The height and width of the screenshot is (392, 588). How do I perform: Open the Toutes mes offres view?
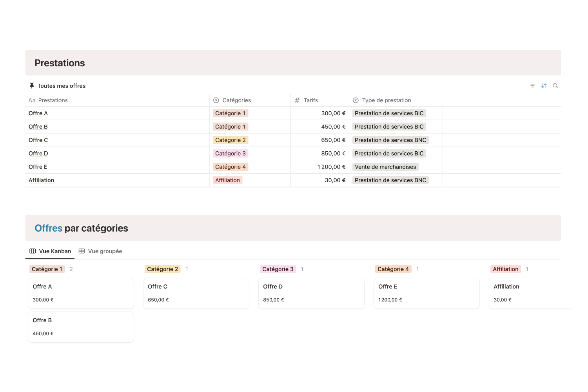point(57,86)
